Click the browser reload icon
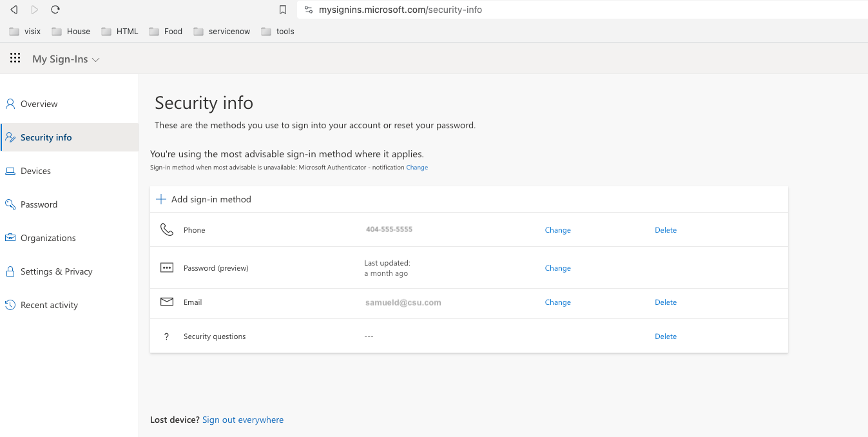 click(55, 10)
